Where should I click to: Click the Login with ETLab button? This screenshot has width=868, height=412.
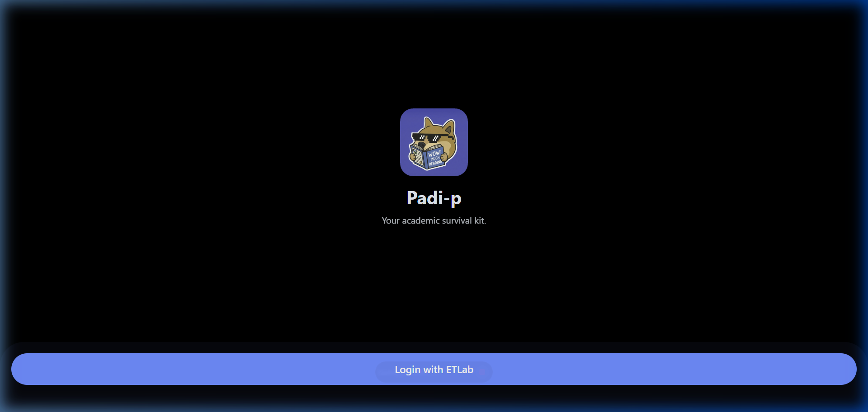coord(434,369)
